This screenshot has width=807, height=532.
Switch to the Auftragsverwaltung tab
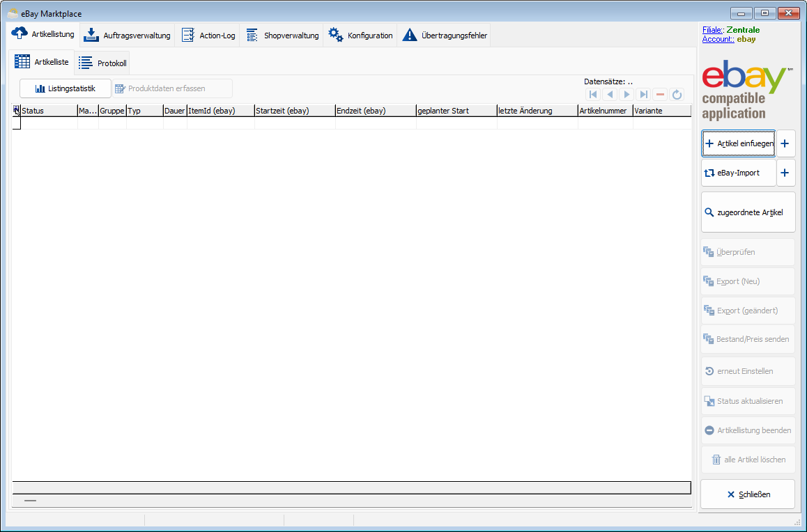tap(127, 36)
